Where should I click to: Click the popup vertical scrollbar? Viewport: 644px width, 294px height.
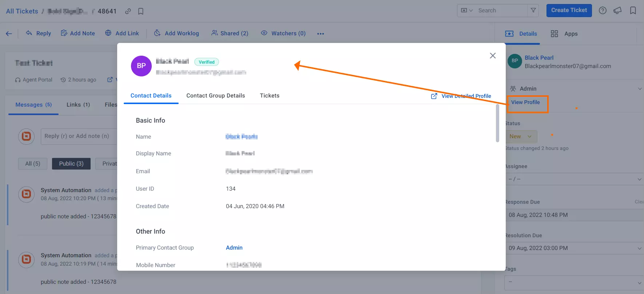497,123
